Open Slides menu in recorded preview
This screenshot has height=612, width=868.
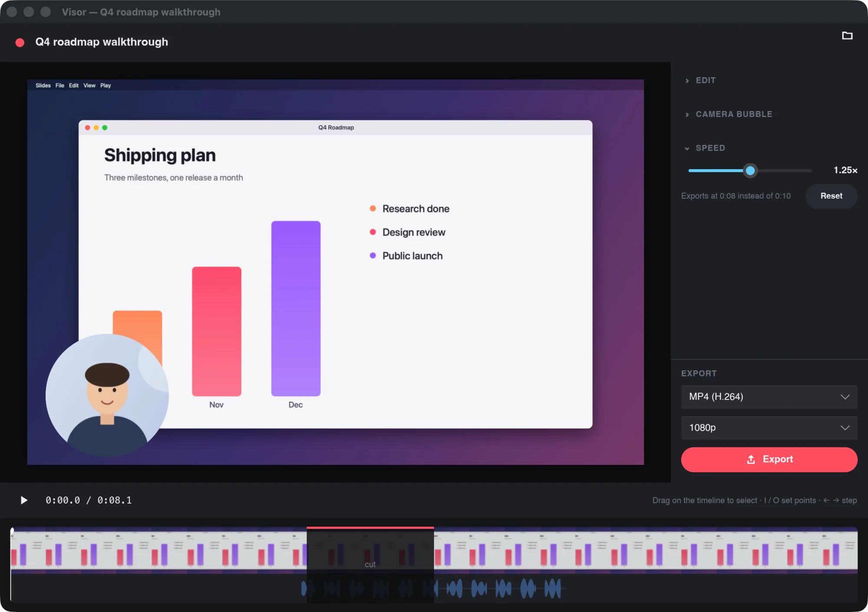point(43,85)
